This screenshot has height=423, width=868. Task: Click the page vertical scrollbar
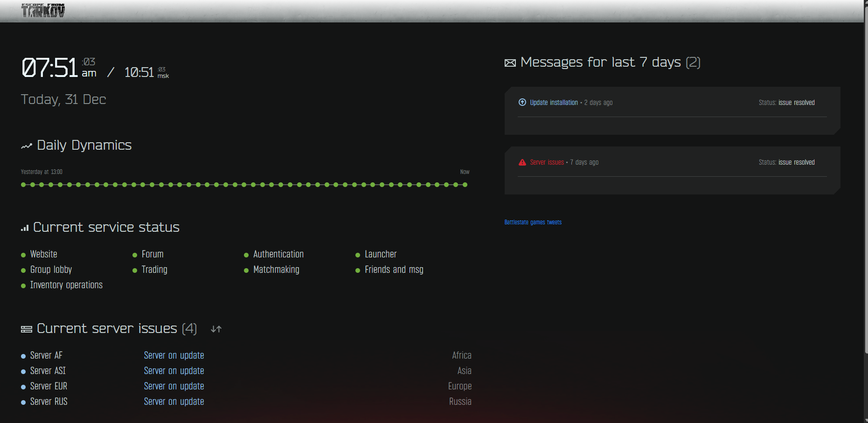tap(866, 187)
